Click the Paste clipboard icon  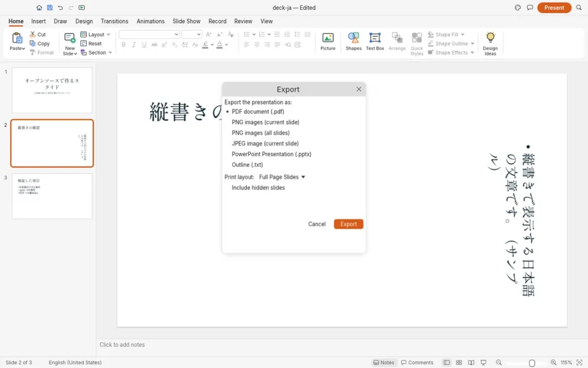click(x=17, y=39)
